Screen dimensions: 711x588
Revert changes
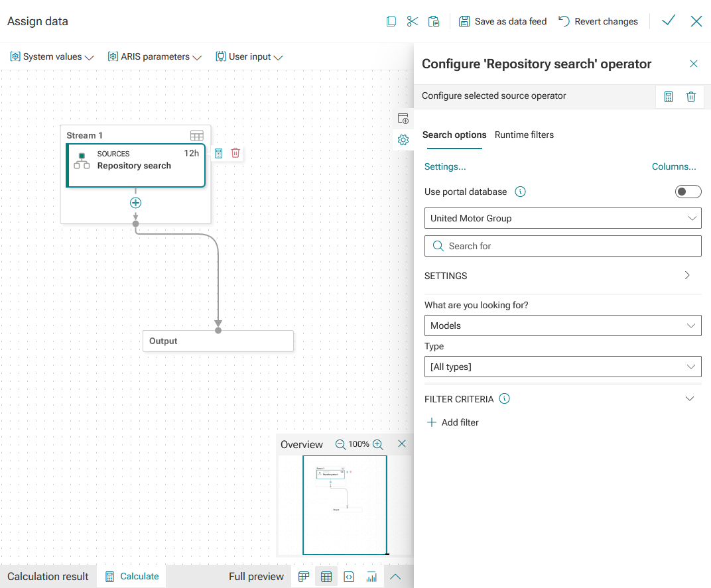pos(598,21)
